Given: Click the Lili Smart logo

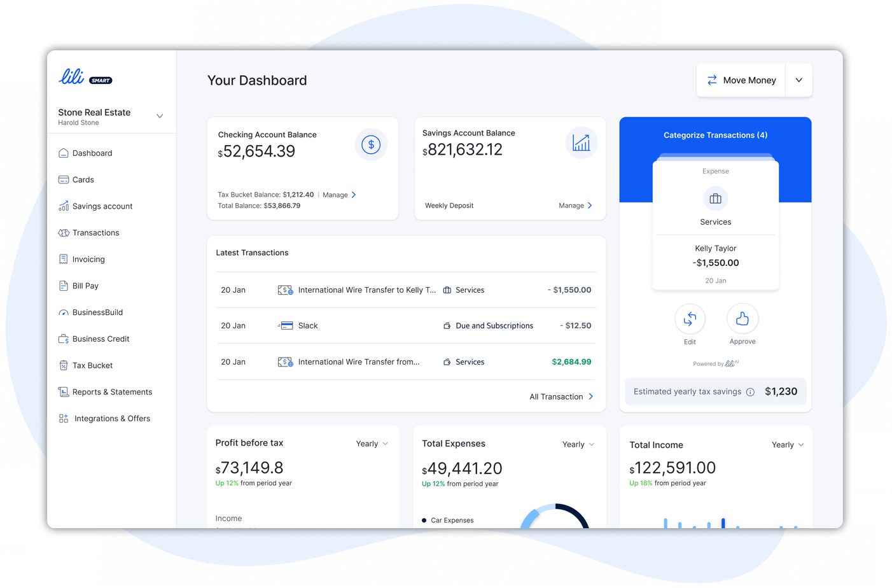Looking at the screenshot, I should coord(85,78).
